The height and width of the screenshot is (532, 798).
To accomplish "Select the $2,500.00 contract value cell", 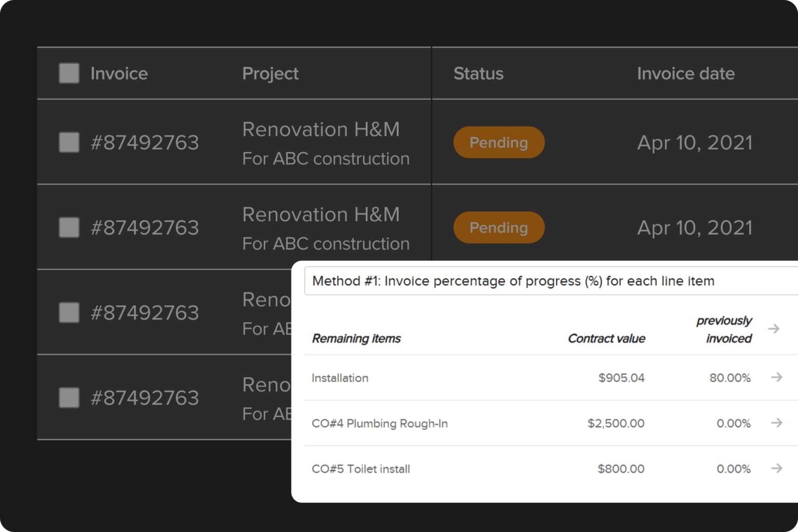I will (x=616, y=423).
